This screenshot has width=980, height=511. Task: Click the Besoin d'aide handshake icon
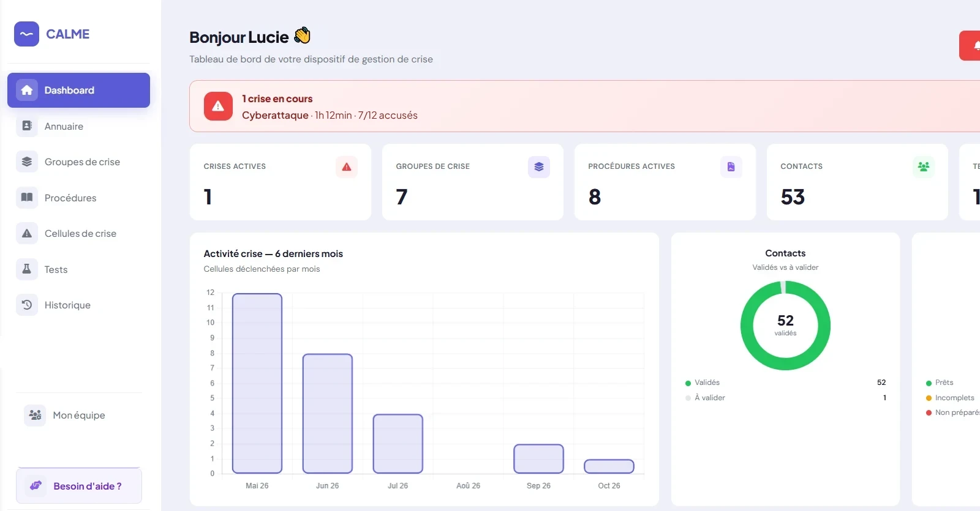(36, 486)
